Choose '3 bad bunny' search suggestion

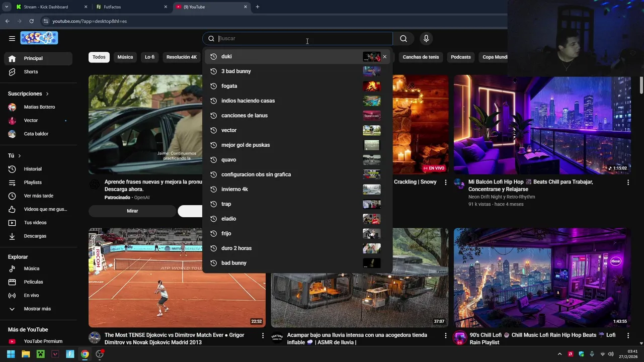[x=297, y=71]
